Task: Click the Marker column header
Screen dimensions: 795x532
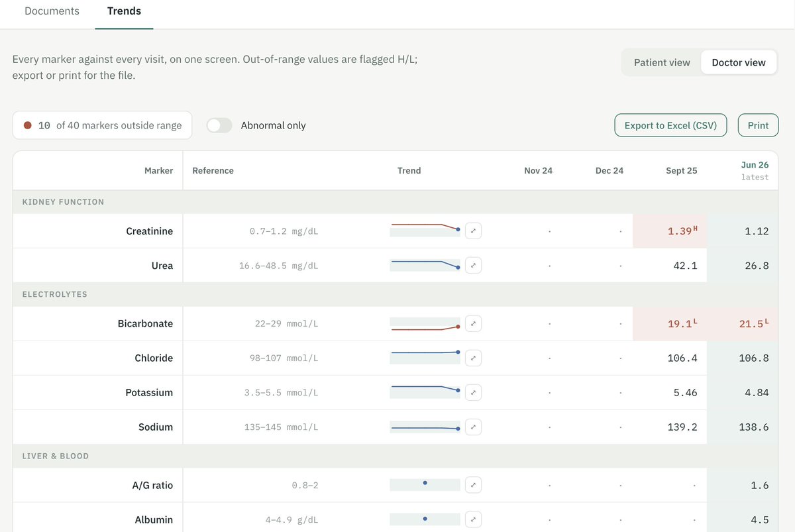Action: (x=159, y=170)
